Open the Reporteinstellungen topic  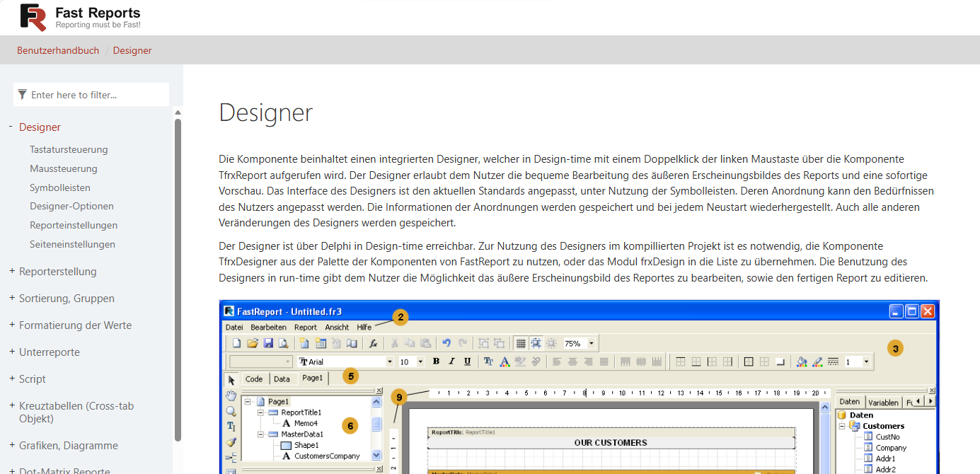coord(74,225)
